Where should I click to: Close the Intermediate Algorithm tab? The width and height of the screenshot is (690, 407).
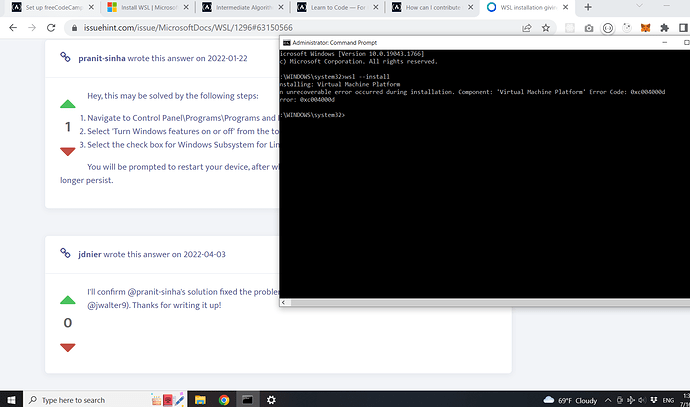[x=281, y=7]
